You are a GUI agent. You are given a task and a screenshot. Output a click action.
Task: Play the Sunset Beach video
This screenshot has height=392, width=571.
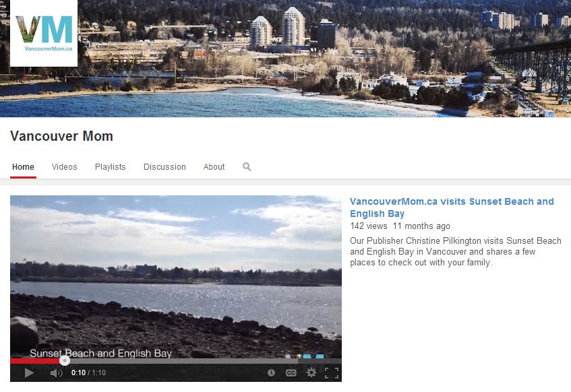[x=29, y=372]
